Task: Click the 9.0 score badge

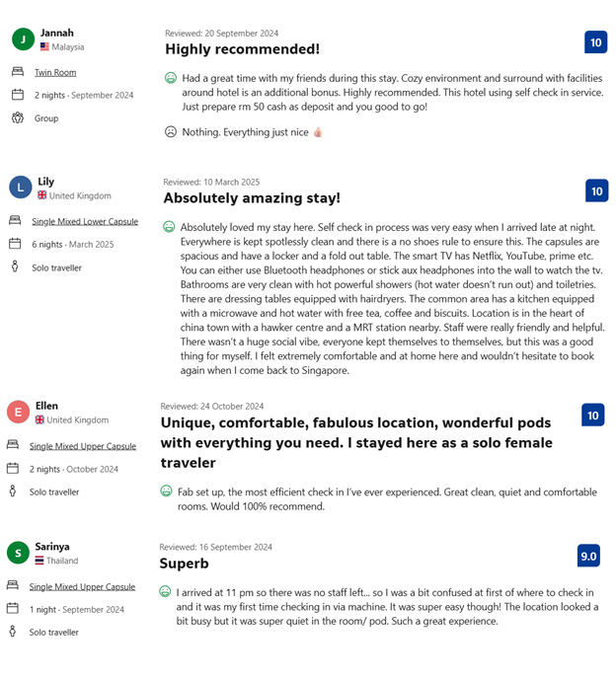Action: click(x=588, y=556)
